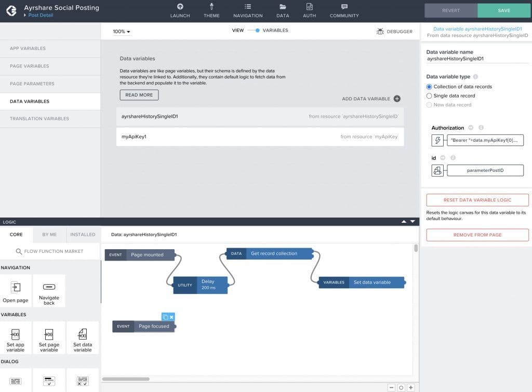Select the Open page flow function
The height and width of the screenshot is (392, 532).
tap(16, 291)
